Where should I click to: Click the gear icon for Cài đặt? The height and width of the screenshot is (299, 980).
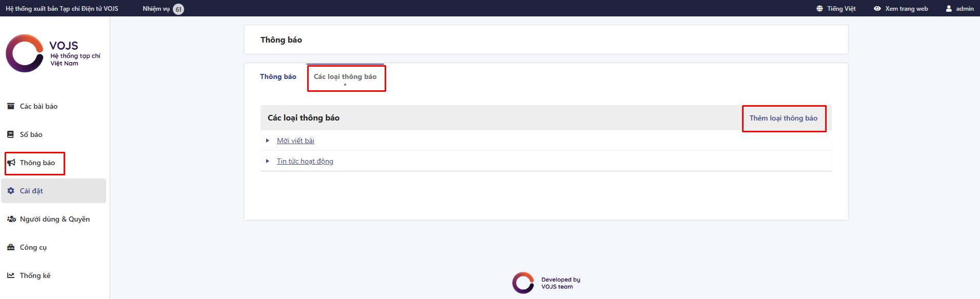coord(11,191)
